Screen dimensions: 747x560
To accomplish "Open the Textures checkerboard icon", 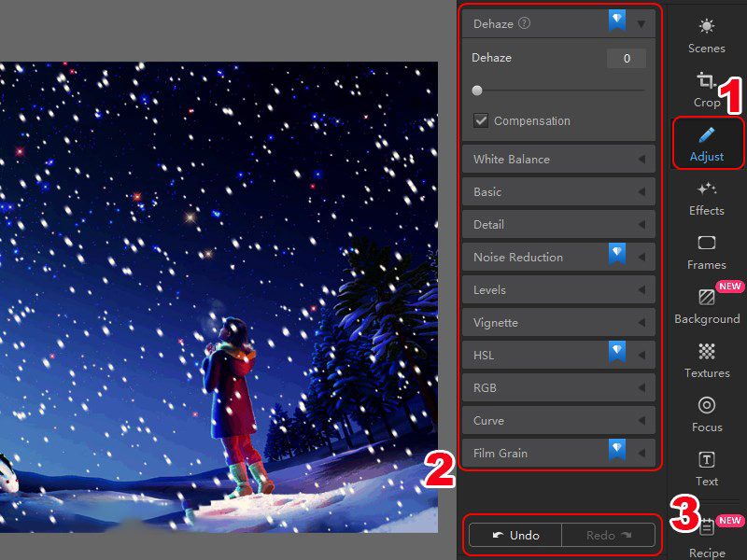I will pos(707,352).
